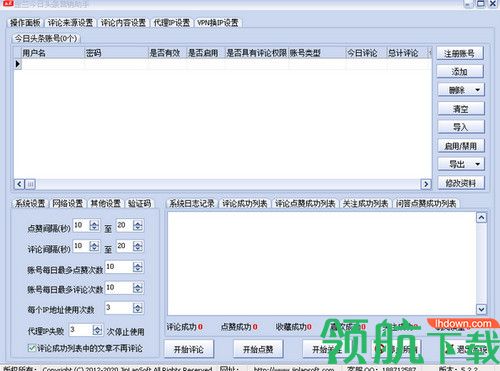This screenshot has height=371, width=500.
Task: Click the 评论间隔 maximum value stepper
Action: [x=138, y=246]
